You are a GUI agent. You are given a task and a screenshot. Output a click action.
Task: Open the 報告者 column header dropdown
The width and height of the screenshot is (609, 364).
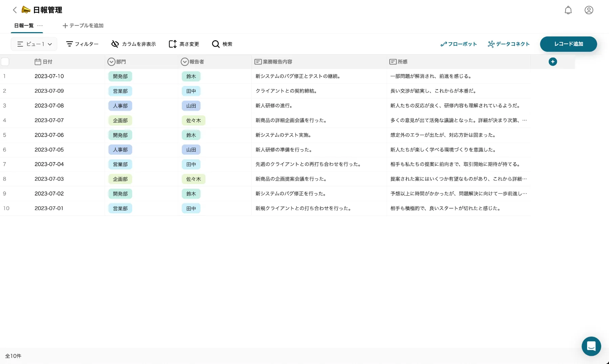pos(184,62)
